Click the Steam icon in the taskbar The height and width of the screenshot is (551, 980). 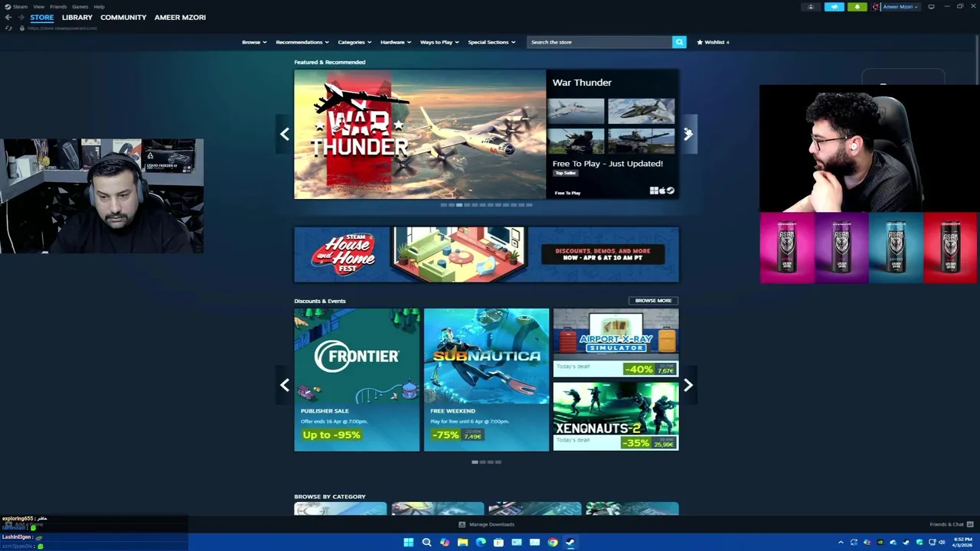(570, 543)
